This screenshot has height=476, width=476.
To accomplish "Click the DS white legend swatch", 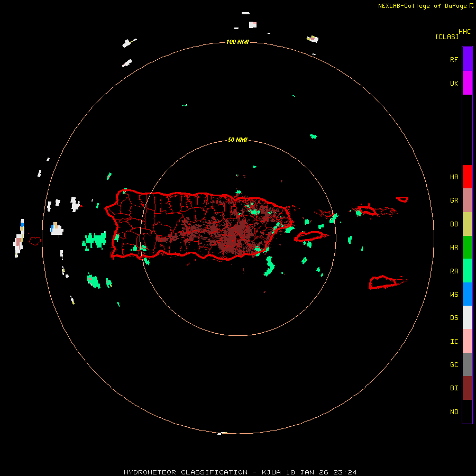I will [x=467, y=317].
